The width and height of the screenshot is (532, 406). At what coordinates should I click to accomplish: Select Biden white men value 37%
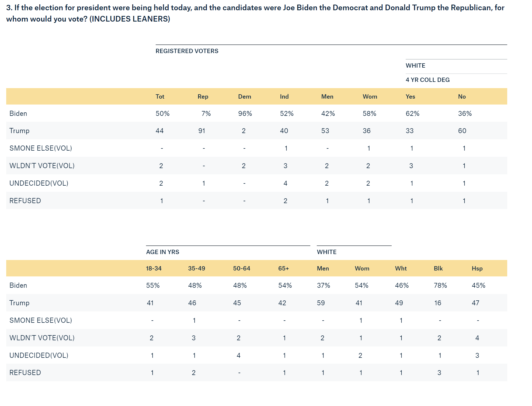(323, 285)
